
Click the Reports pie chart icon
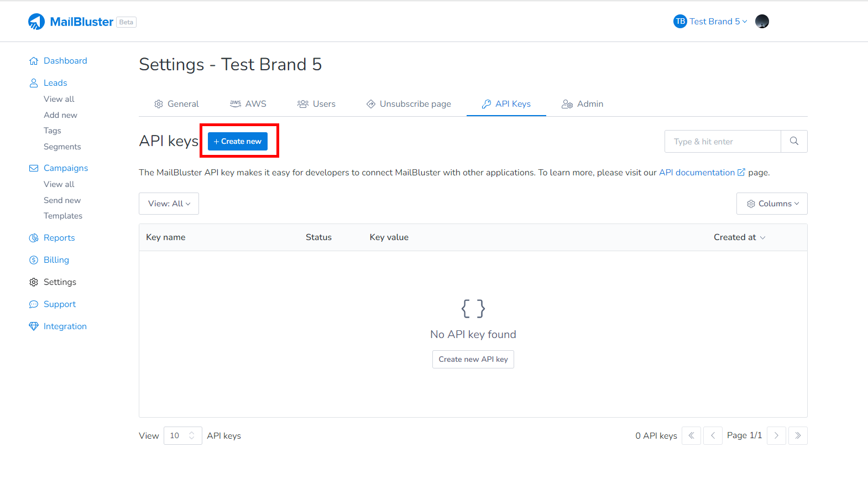pyautogui.click(x=34, y=238)
